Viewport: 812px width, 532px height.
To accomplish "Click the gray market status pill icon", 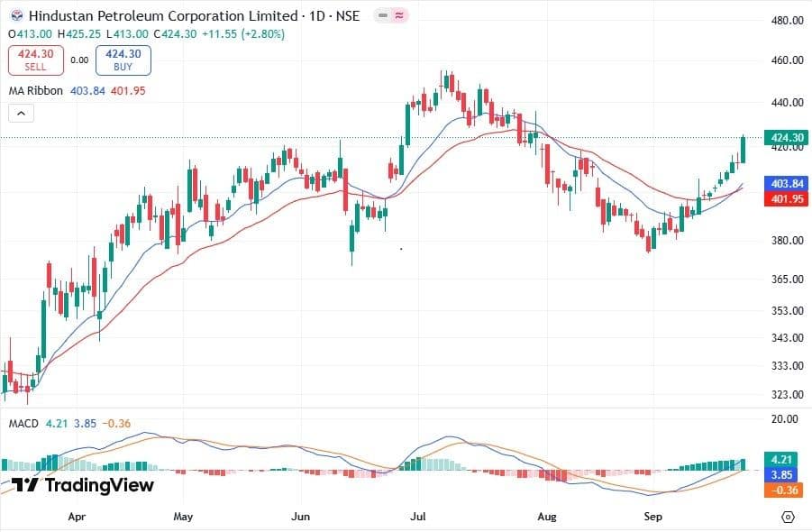I will [381, 16].
